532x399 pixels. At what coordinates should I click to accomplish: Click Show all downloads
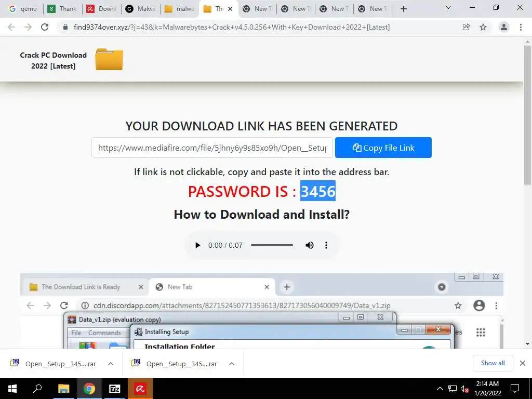pyautogui.click(x=493, y=363)
